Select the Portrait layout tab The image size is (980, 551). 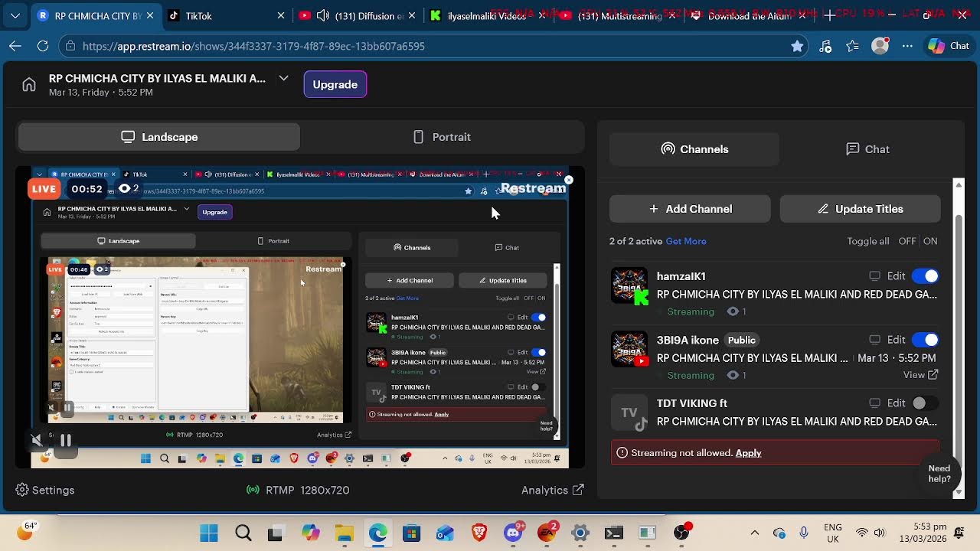(442, 137)
